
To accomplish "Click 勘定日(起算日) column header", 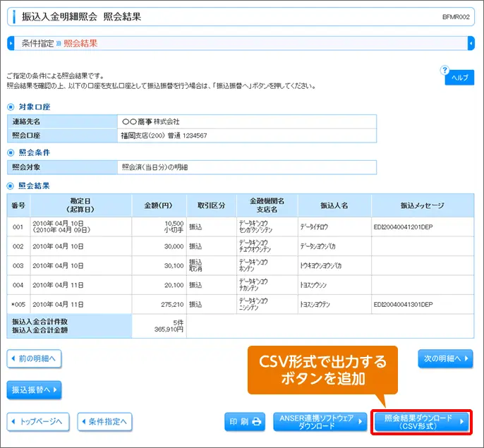I will click(x=81, y=205).
